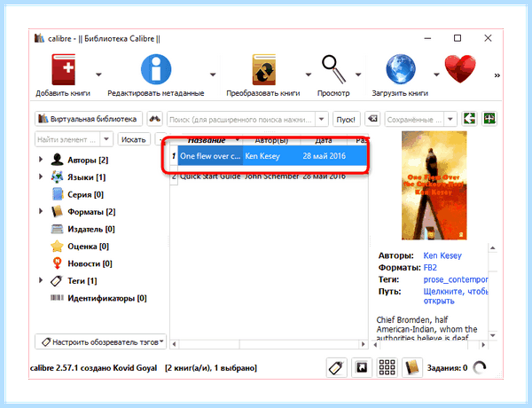
Task: Expand the Форматы [2] tree node
Action: [41, 211]
